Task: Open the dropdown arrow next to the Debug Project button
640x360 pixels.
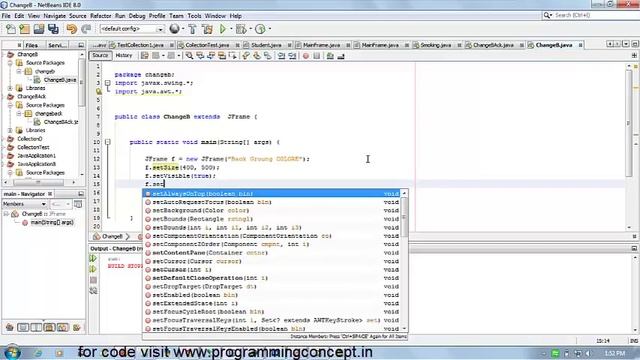Action: click(250, 29)
